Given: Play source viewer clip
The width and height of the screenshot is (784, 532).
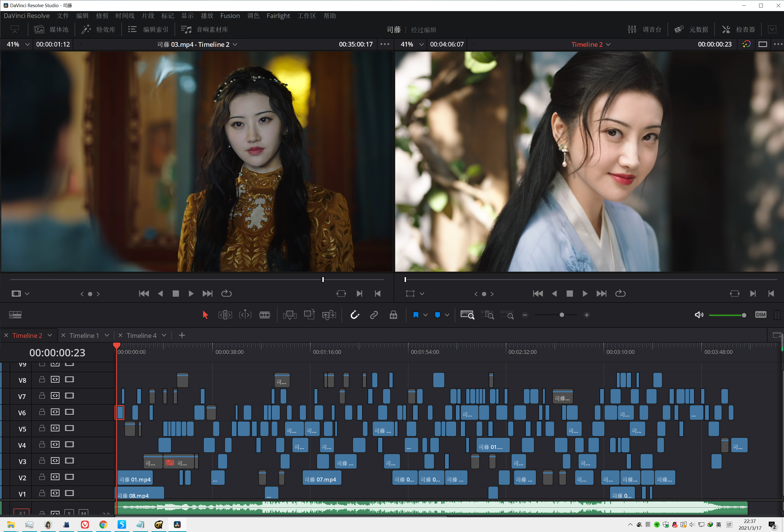Looking at the screenshot, I should coord(191,294).
